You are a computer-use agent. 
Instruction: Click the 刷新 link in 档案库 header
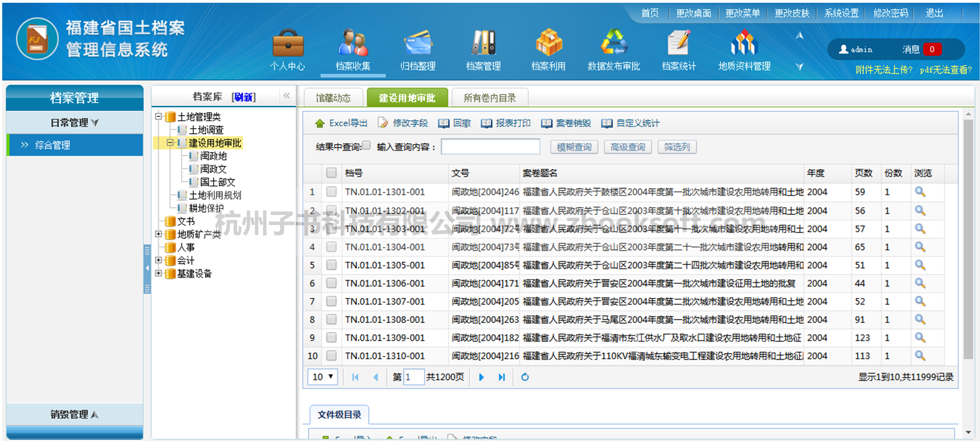(x=244, y=97)
